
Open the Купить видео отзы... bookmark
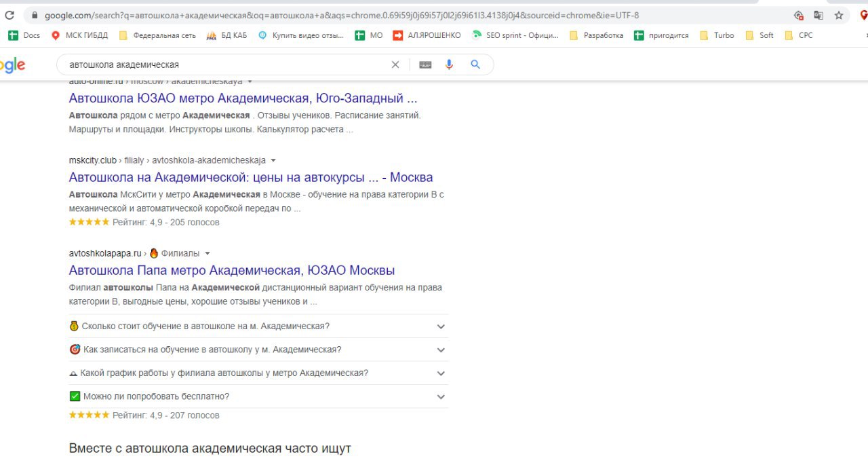[x=301, y=35]
